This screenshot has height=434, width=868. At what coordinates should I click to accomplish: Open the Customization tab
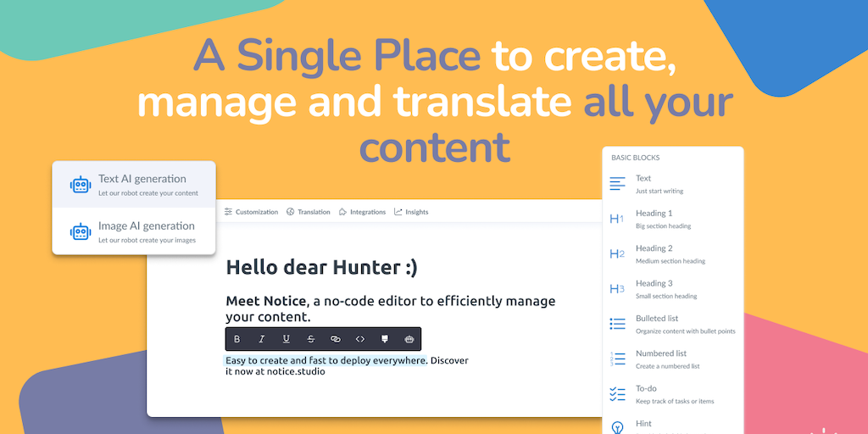pyautogui.click(x=251, y=211)
